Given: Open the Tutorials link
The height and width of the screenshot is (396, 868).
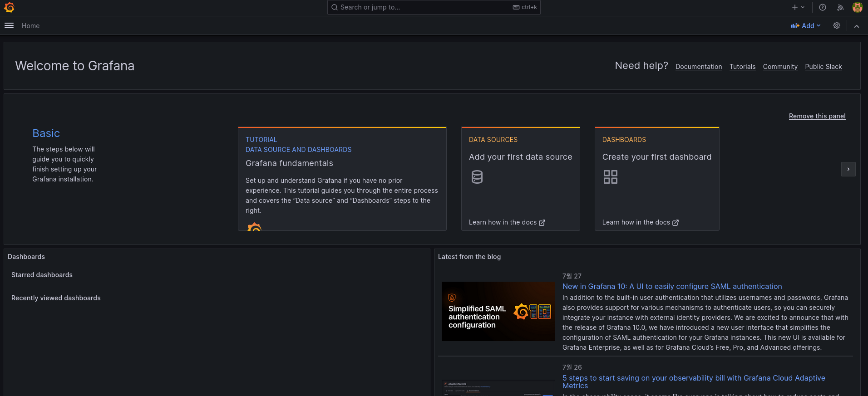Looking at the screenshot, I should pyautogui.click(x=742, y=67).
